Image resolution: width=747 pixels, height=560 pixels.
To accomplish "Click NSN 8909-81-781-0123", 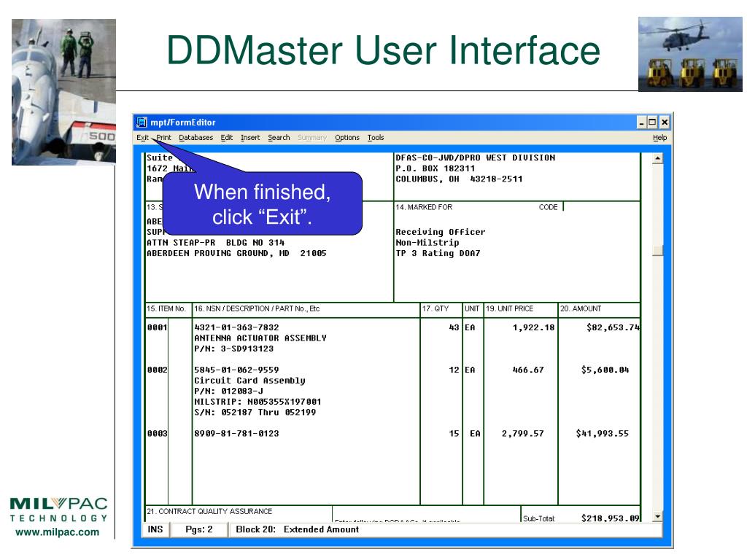I will [237, 434].
